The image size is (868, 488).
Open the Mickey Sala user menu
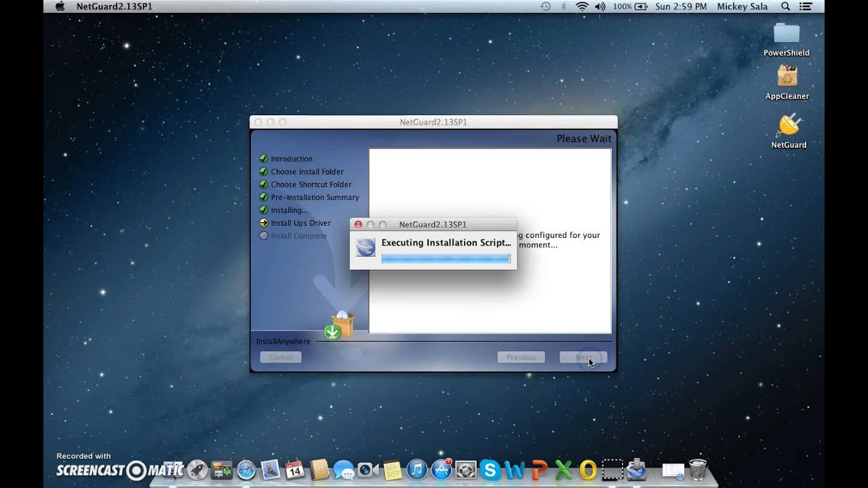tap(743, 6)
